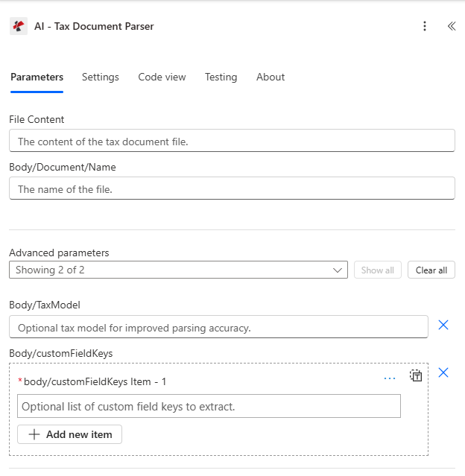Click the Advanced parameters label
The width and height of the screenshot is (465, 476).
coord(59,253)
